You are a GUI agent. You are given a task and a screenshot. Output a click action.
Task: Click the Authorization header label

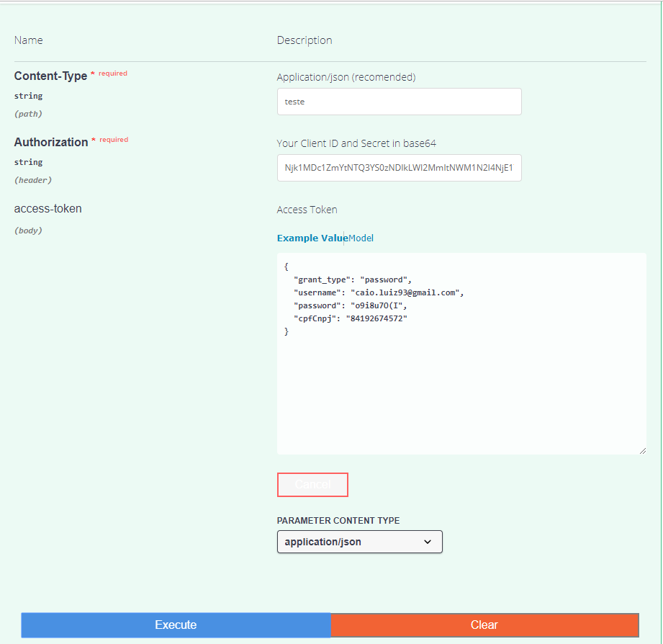pyautogui.click(x=51, y=142)
